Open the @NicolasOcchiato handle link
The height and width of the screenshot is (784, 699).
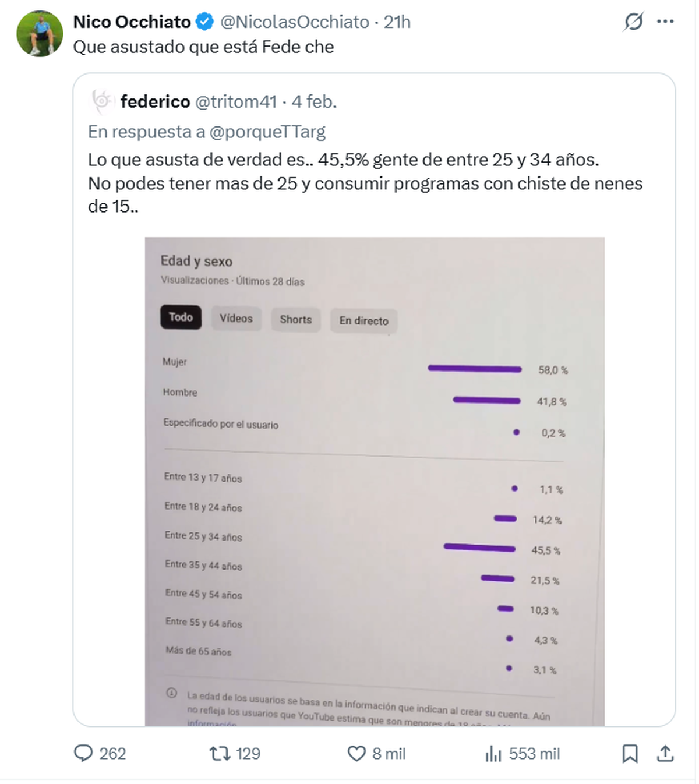point(295,22)
